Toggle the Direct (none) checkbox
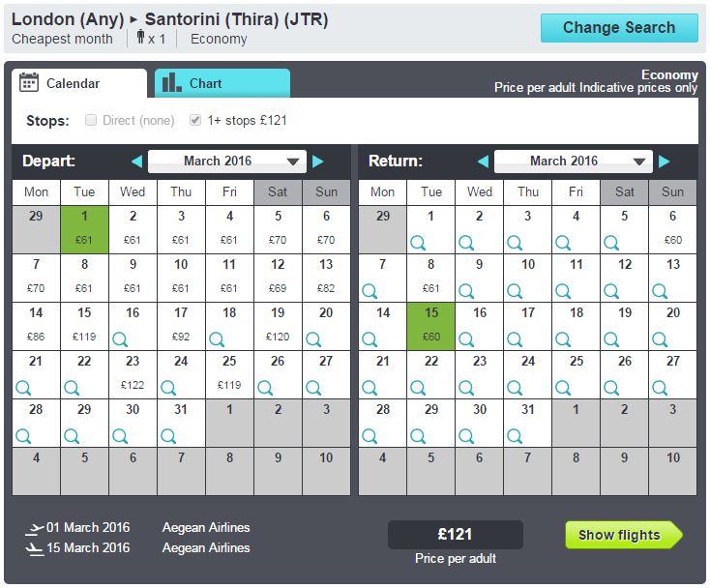Screen dimensions: 710x588 pos(91,120)
